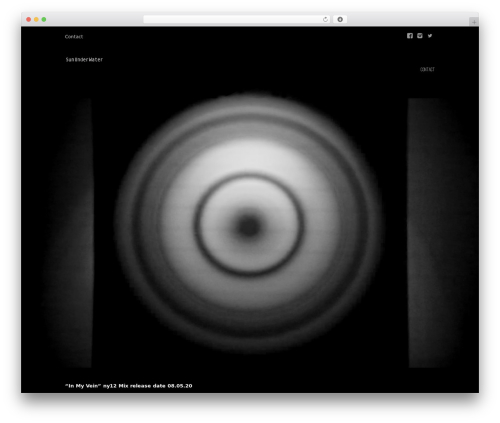Click the browser download indicator icon

tap(340, 19)
